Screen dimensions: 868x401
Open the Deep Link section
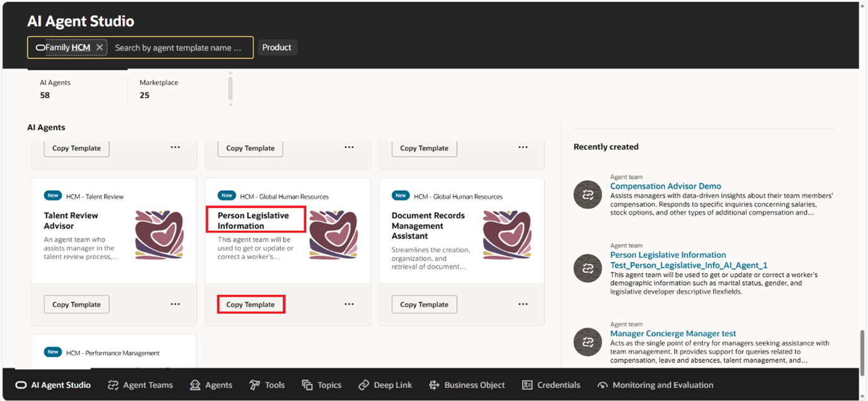coord(385,385)
